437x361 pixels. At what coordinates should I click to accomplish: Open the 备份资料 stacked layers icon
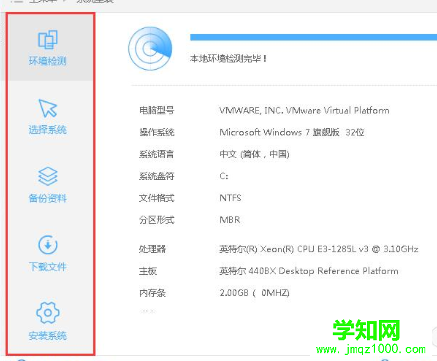pos(48,176)
